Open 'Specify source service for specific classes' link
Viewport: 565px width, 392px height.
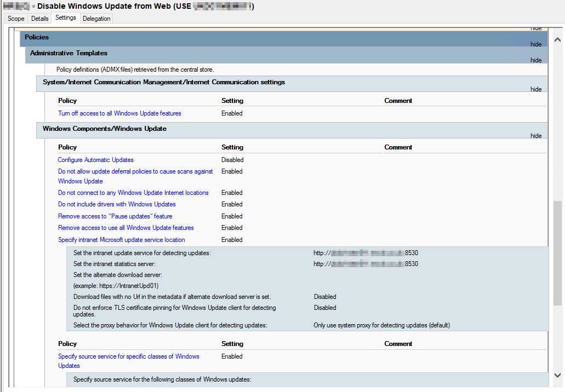click(129, 361)
